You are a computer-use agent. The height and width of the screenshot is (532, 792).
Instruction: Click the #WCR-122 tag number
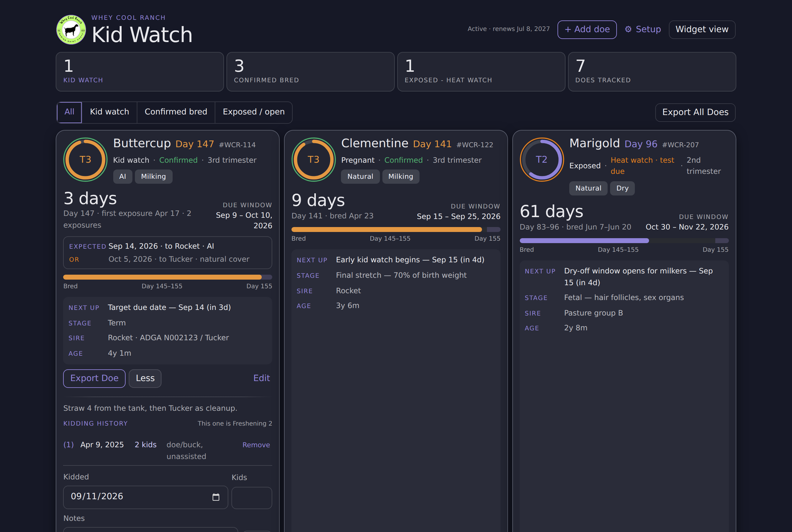475,145
